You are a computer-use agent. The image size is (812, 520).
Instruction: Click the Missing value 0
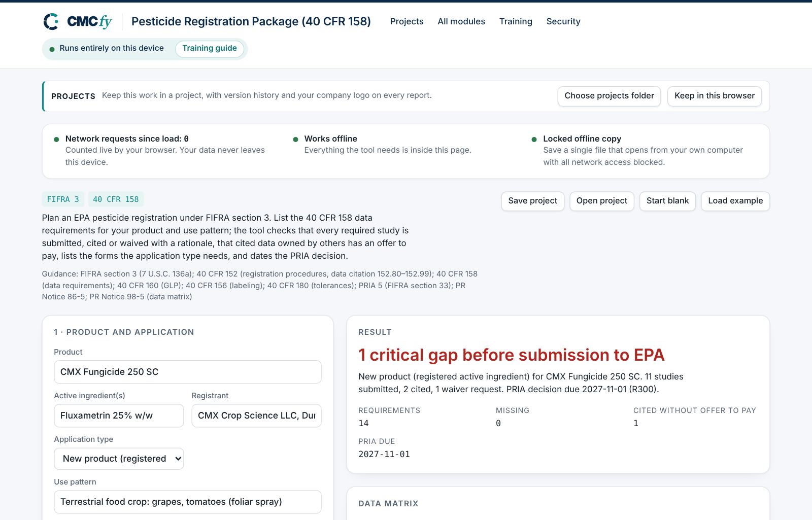(x=498, y=423)
